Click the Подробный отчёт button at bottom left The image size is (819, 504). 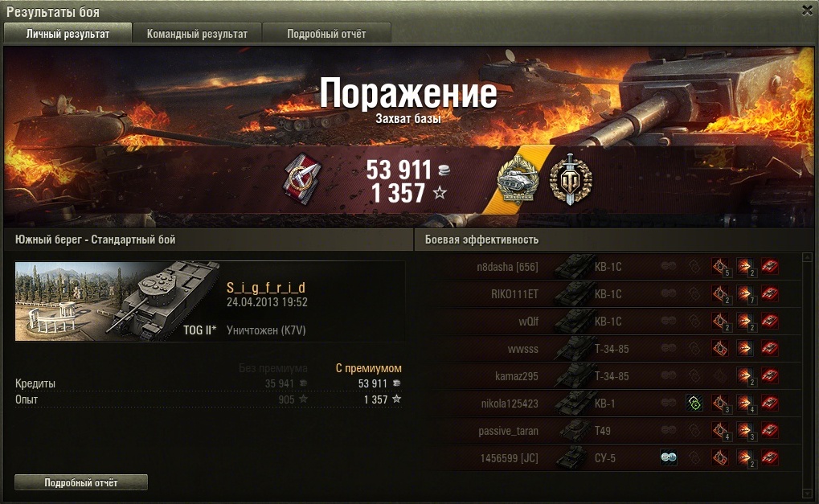[81, 482]
